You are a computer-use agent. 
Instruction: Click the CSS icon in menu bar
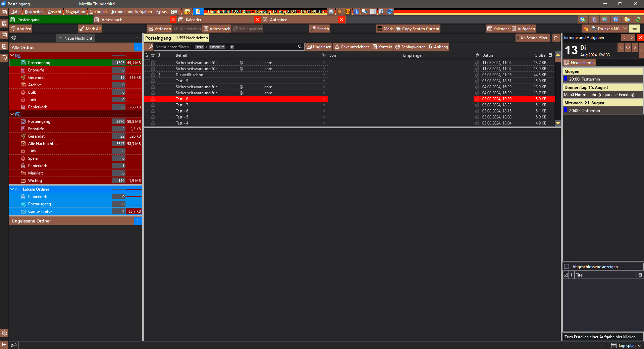pyautogui.click(x=187, y=12)
